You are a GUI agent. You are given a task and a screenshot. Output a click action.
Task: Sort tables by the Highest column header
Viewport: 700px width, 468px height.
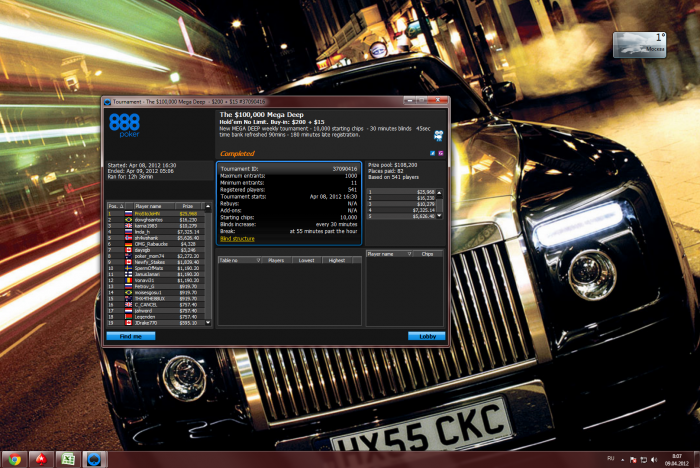pyautogui.click(x=336, y=258)
